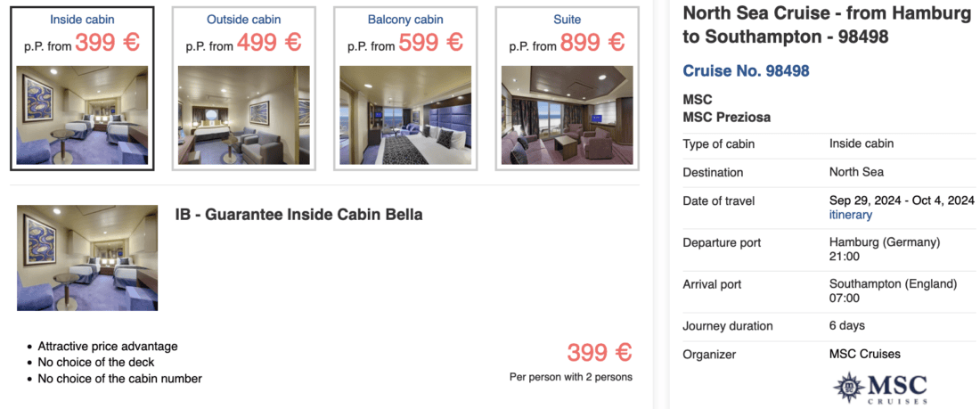Image resolution: width=980 pixels, height=409 pixels.
Task: Click the IB - Guarantee Inside Cabin Bella heading
Action: [x=298, y=215]
